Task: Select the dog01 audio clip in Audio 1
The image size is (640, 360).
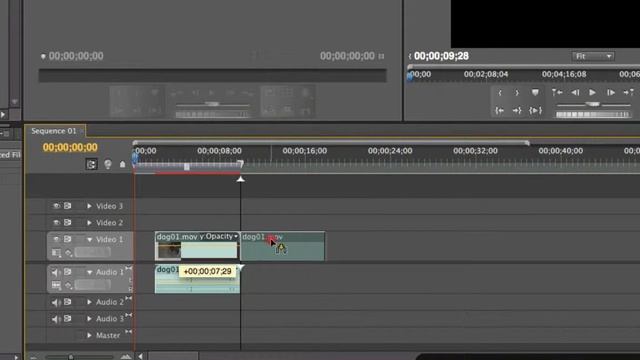Action: pyautogui.click(x=197, y=279)
